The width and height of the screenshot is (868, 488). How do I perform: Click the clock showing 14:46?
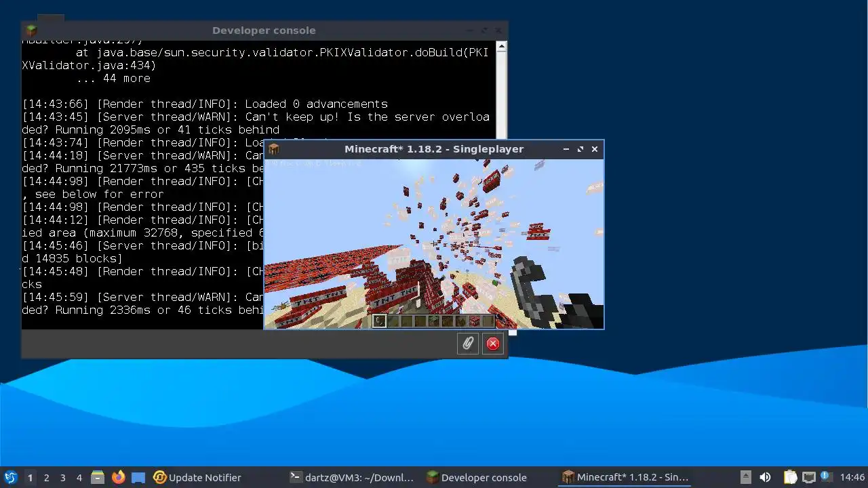tap(852, 477)
